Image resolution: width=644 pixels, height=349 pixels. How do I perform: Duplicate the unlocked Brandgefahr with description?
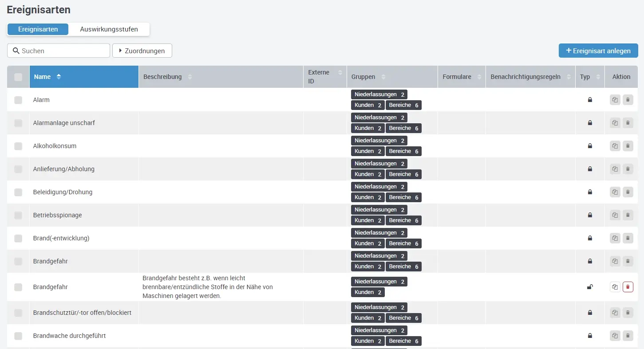[x=615, y=287]
